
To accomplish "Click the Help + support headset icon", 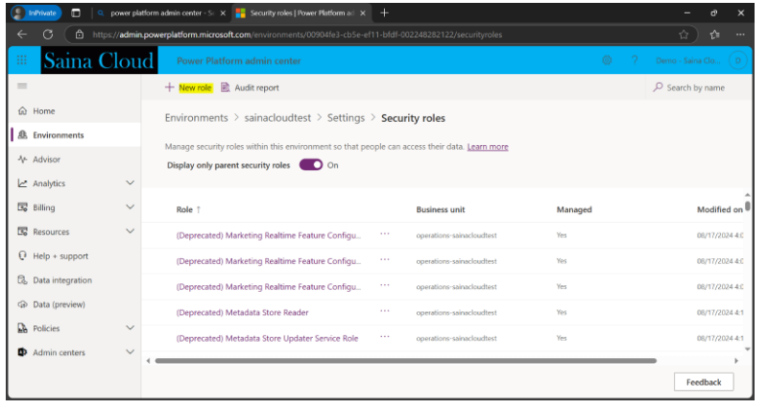I will [x=23, y=256].
